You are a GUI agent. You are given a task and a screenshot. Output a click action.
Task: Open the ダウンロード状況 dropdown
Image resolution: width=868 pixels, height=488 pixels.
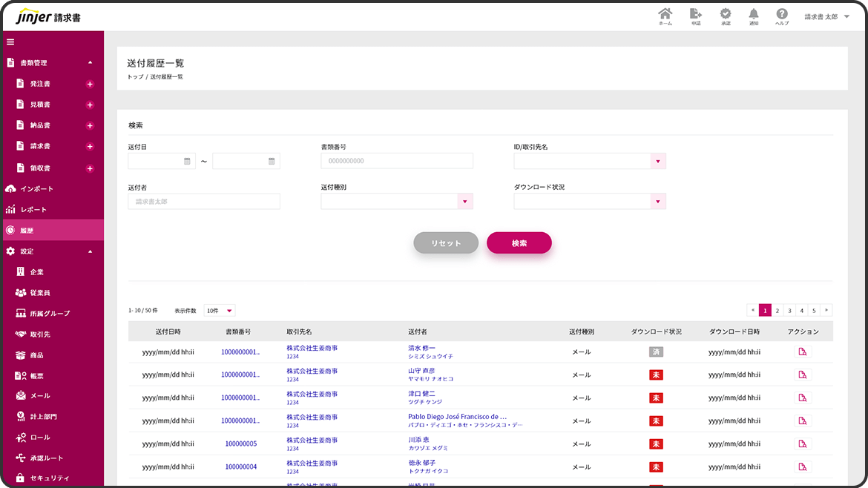tap(657, 202)
